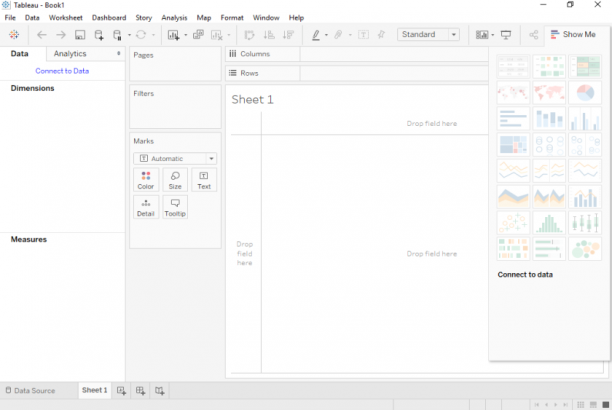Expand the pause auto updates dropdown arrow
The height and width of the screenshot is (410, 612).
click(129, 35)
